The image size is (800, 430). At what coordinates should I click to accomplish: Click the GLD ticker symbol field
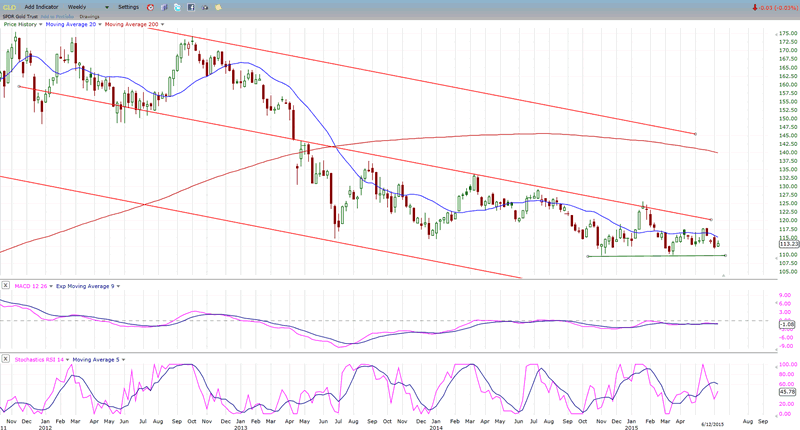[9, 6]
